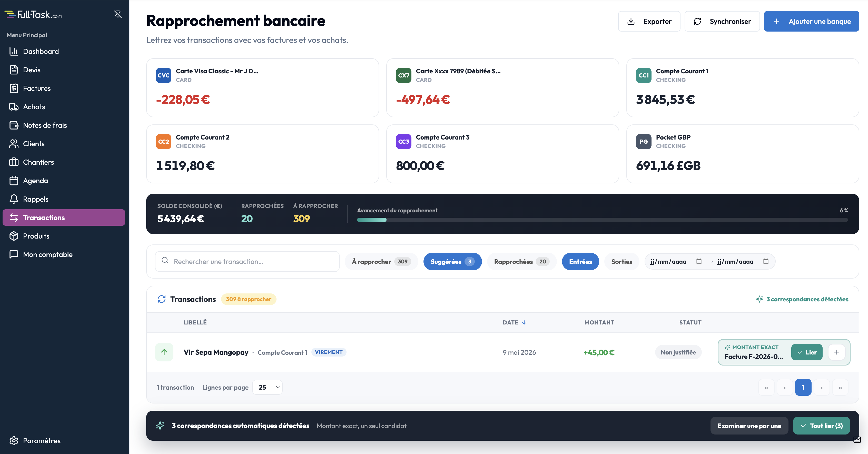The width and height of the screenshot is (868, 454).
Task: Sort by the DATE column header
Action: (514, 322)
